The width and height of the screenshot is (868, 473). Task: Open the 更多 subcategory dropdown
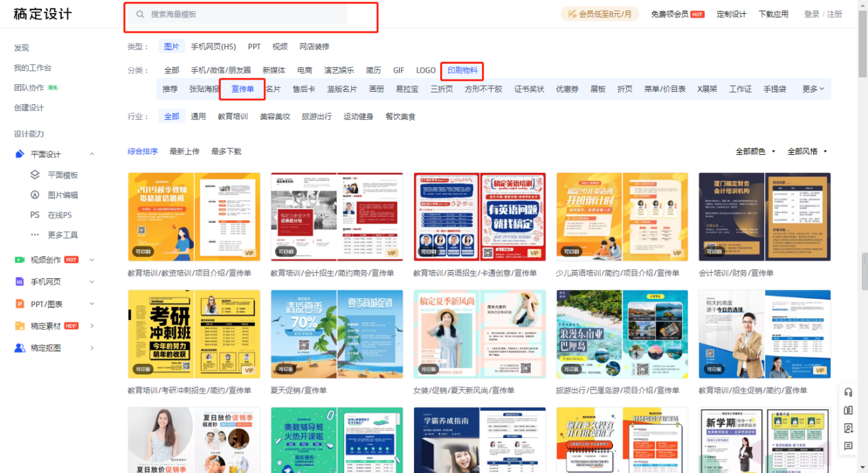813,89
